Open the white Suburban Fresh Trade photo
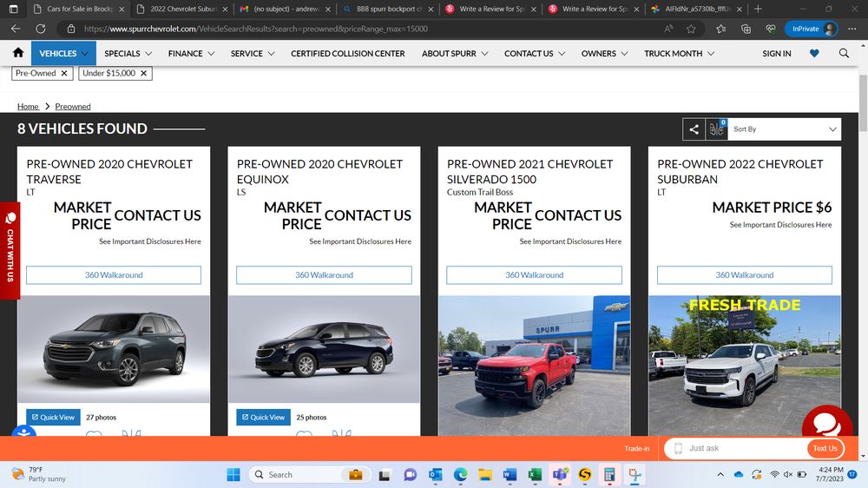 pyautogui.click(x=745, y=366)
